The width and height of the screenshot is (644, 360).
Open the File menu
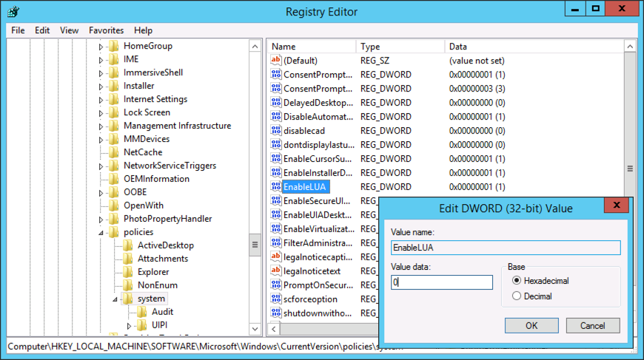[18, 30]
